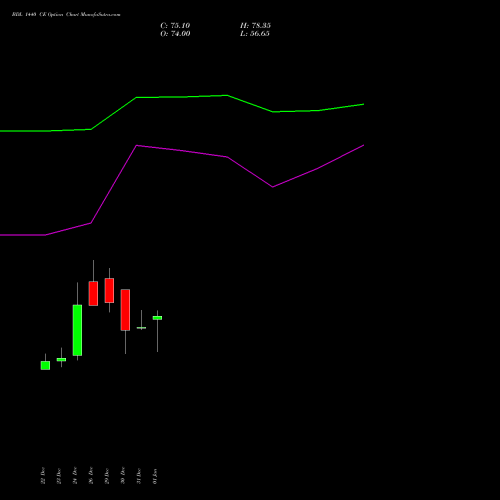This screenshot has width=500, height=500.
Task: Select the 29 Dec date label
Action: coord(107,476)
